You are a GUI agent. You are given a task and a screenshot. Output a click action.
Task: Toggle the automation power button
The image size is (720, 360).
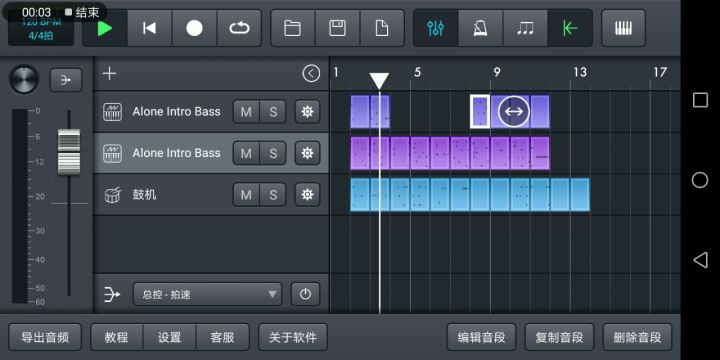pos(305,294)
